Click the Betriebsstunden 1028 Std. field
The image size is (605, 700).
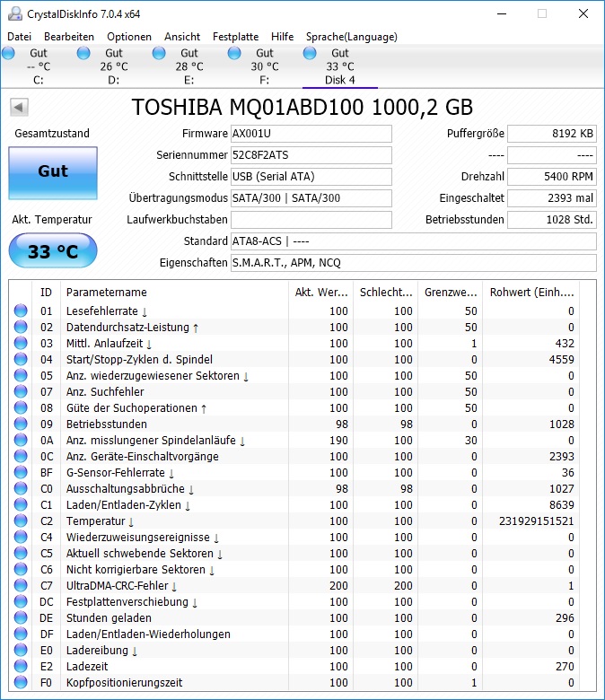[x=552, y=220]
